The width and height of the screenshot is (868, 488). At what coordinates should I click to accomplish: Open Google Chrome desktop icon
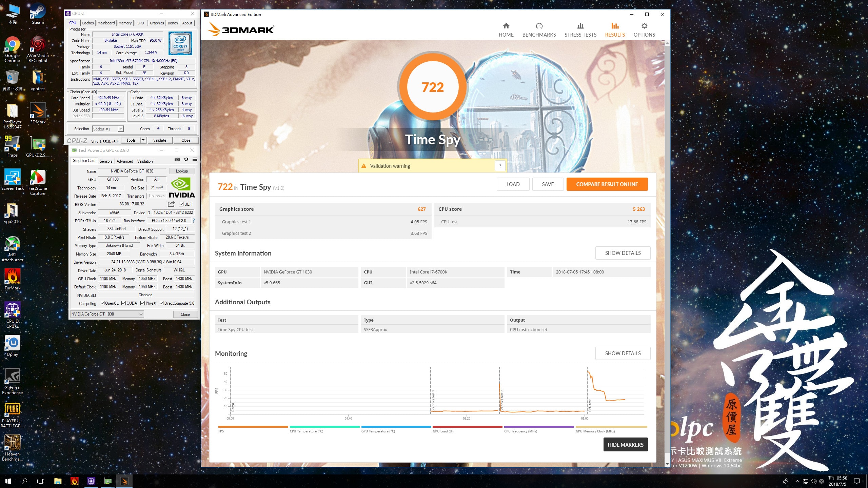pos(12,49)
